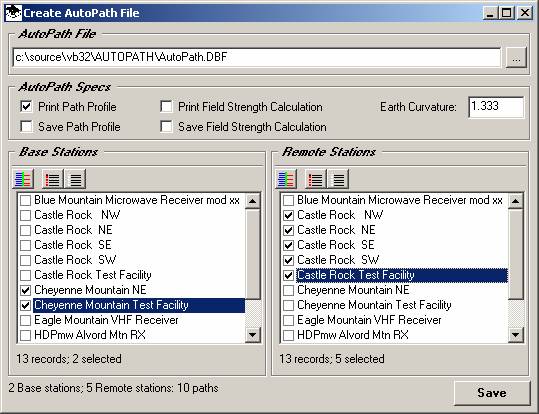Click the colored list icon under Remote Stations
539x414 pixels.
286,179
